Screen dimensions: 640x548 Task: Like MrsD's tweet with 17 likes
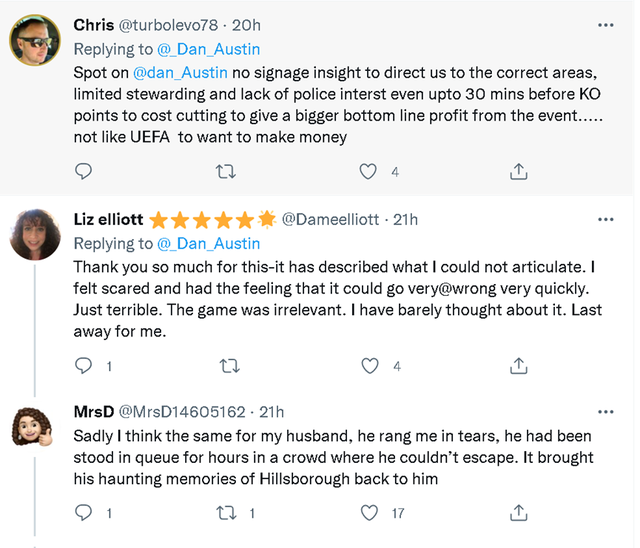[369, 513]
